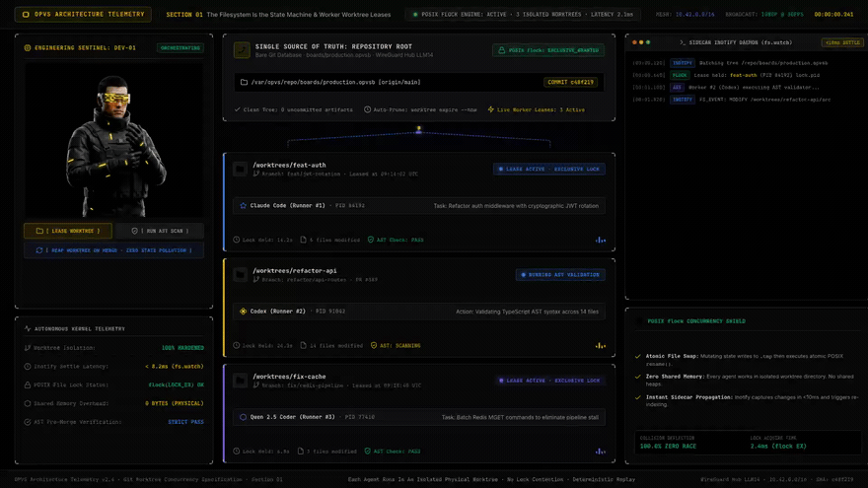The image size is (868, 488).
Task: Click the file icon beside 14 files modified
Action: coord(304,345)
